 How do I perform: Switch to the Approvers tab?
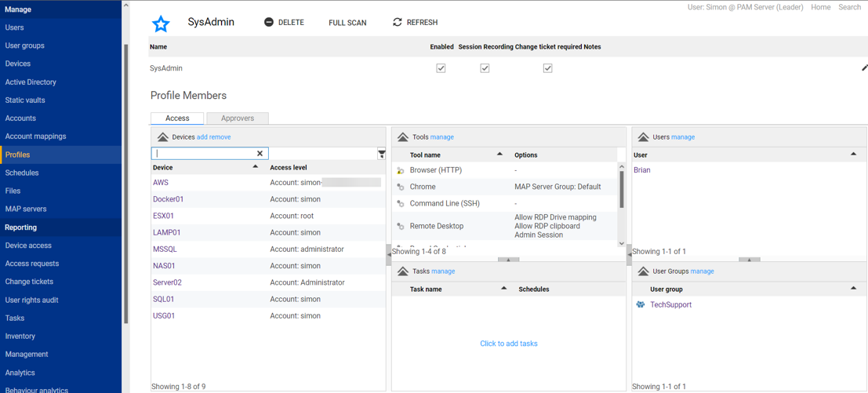238,118
